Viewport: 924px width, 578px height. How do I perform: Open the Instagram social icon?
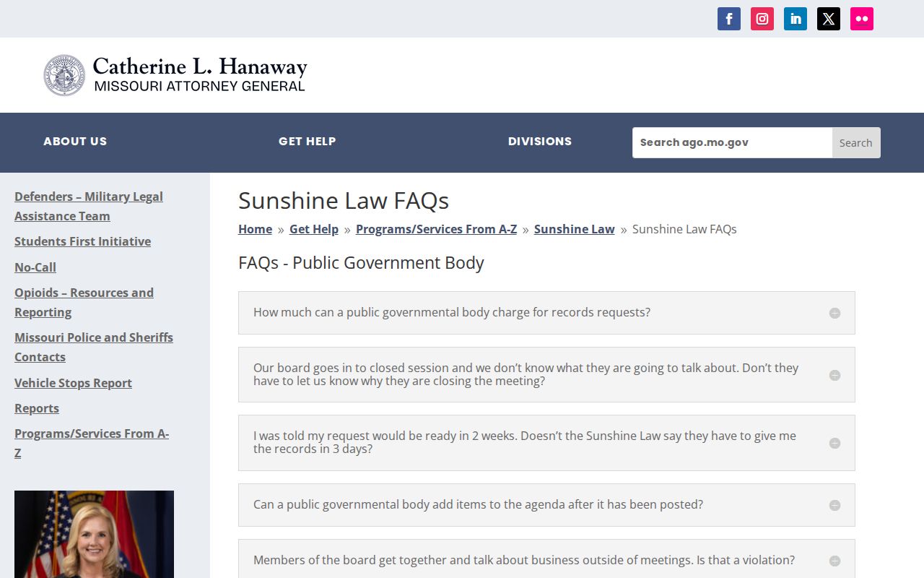[762, 19]
